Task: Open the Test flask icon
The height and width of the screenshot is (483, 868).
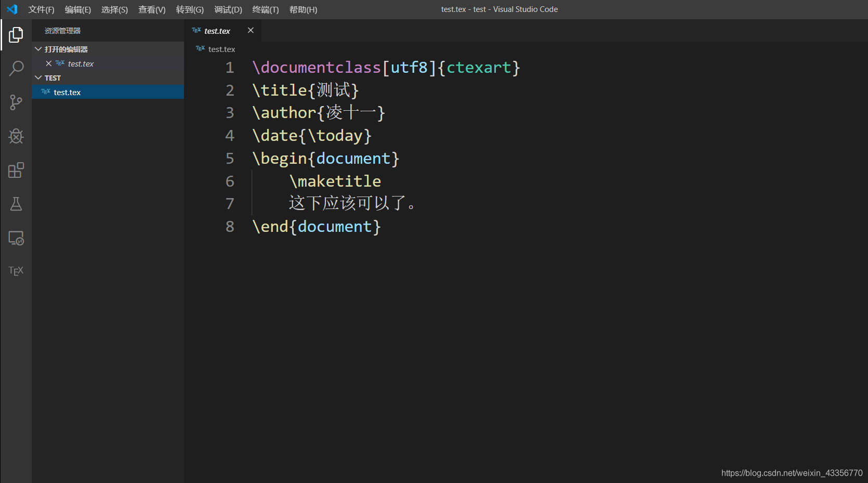Action: click(x=16, y=204)
